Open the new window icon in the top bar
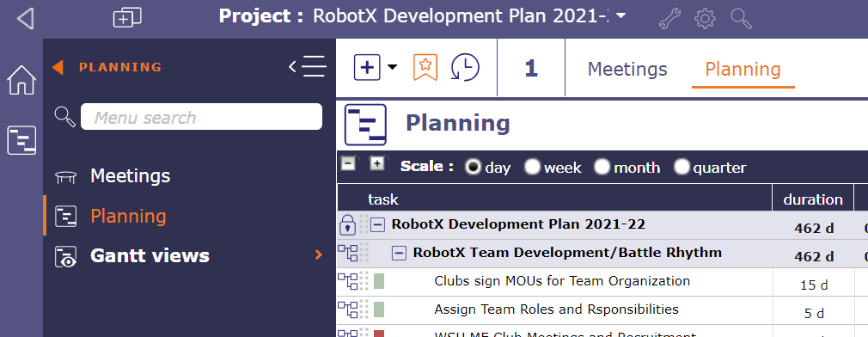This screenshot has width=868, height=337. point(127,18)
